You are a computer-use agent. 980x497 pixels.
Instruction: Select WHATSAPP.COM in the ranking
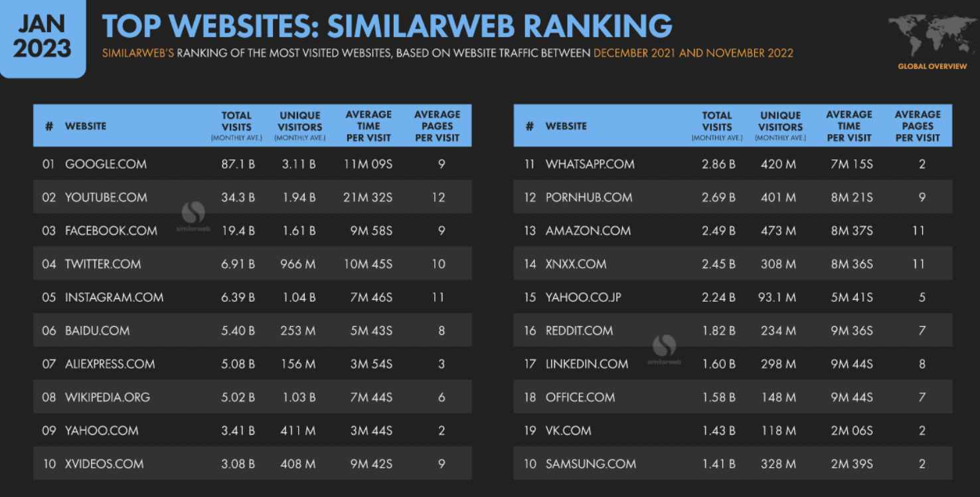click(590, 164)
